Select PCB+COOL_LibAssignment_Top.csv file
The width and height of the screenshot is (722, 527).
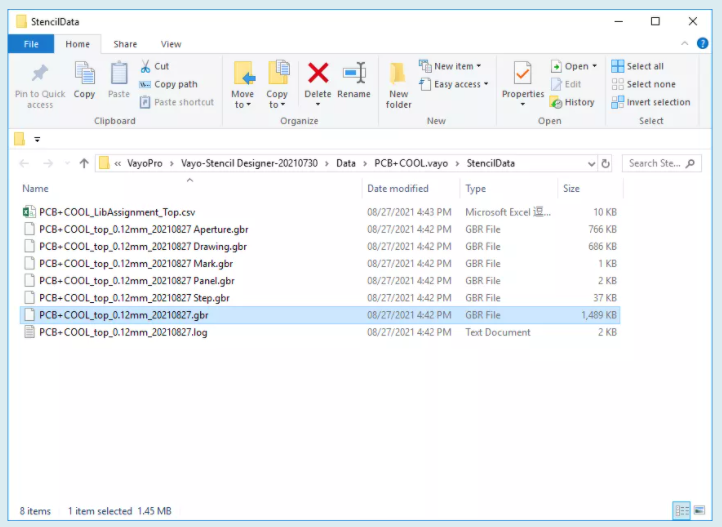click(320, 212)
